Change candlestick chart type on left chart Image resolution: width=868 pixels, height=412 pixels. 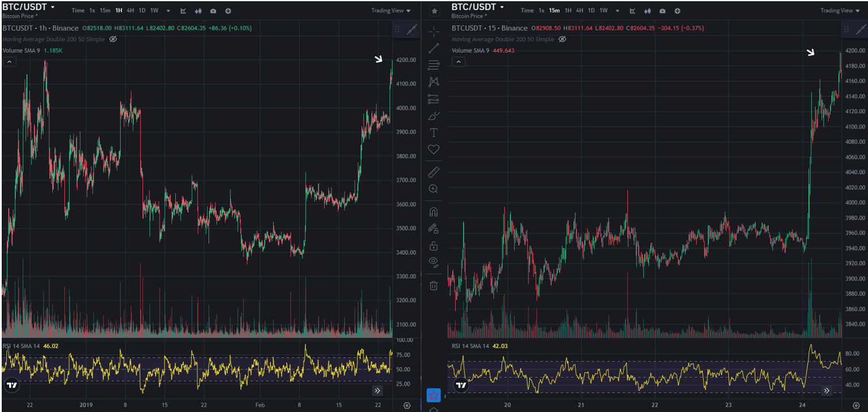(x=198, y=11)
